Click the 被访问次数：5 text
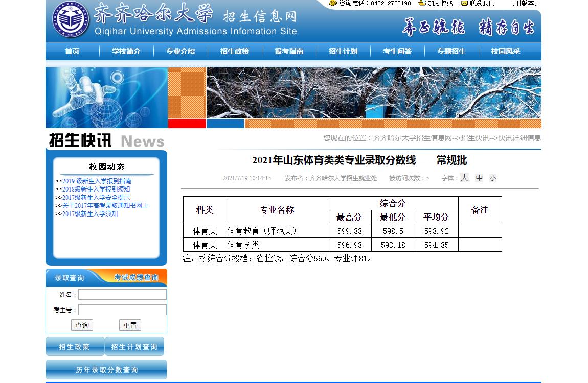Screen dimensions: 588x383 pos(409,178)
